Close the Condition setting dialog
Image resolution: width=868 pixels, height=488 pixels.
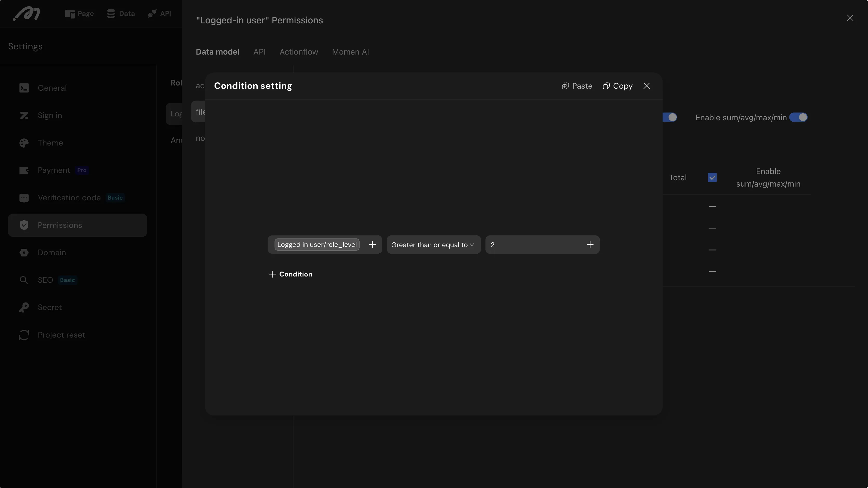647,86
